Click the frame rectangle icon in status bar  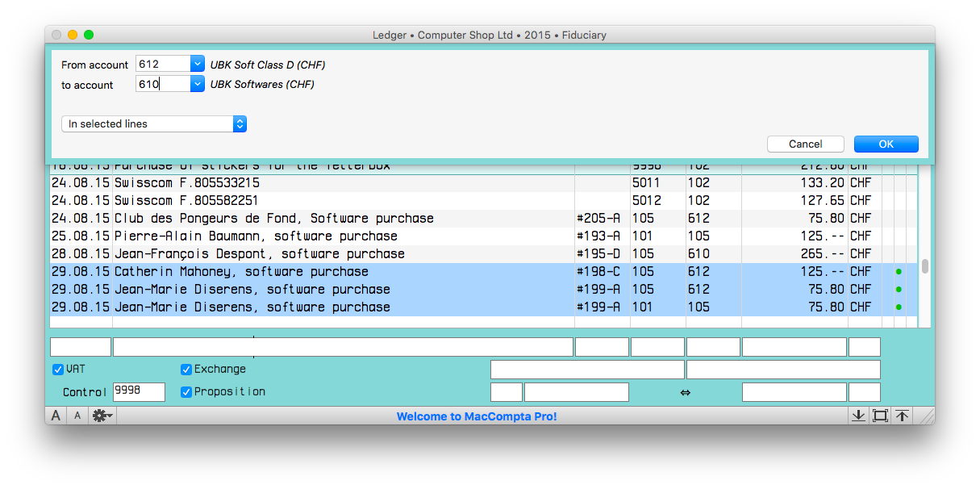[880, 416]
